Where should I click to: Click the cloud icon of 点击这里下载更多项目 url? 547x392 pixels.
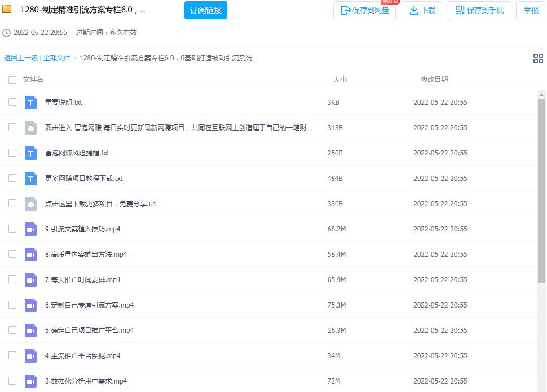pyautogui.click(x=30, y=204)
